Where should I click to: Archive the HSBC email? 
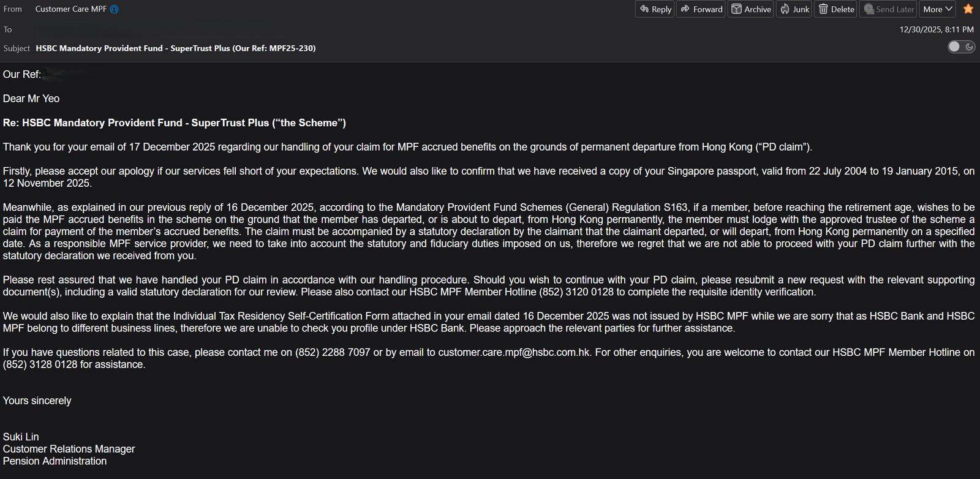point(751,9)
